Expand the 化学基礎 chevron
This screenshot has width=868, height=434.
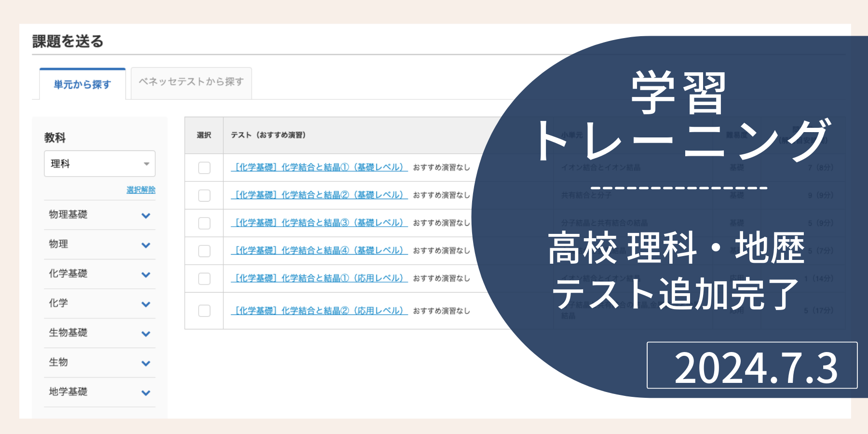146,274
